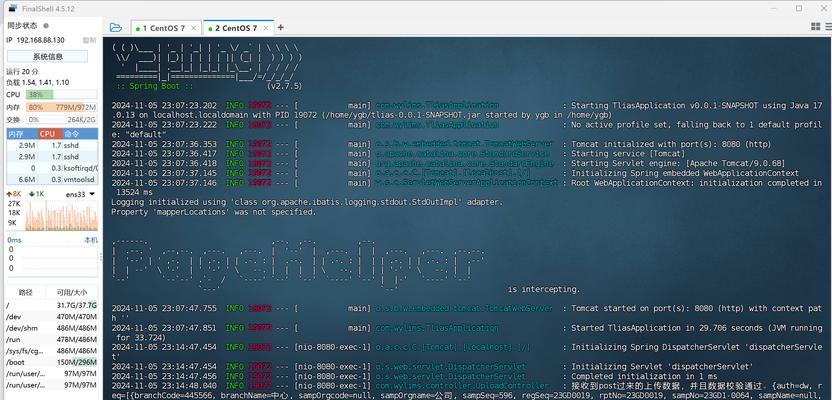This screenshot has height=400, width=832.
Task: Close the 1 CentOS 7 tab
Action: 194,28
